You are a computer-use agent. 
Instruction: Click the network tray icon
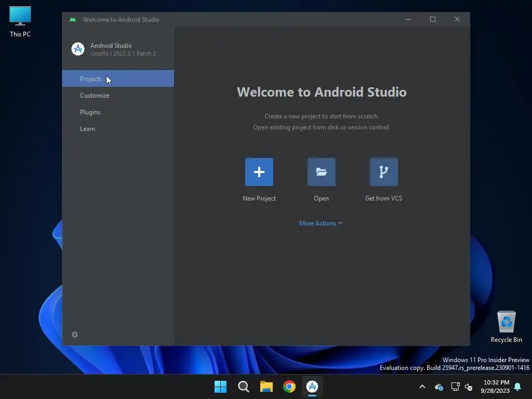(455, 387)
